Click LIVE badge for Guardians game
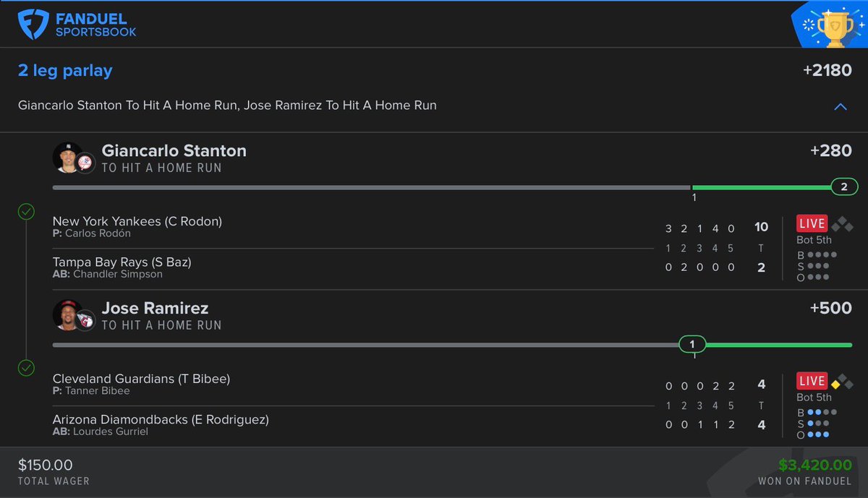Image resolution: width=868 pixels, height=498 pixels. coord(812,381)
